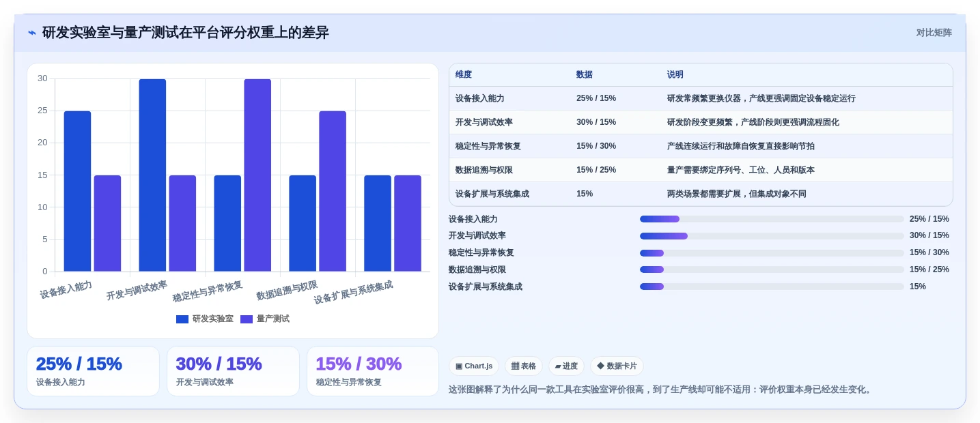Click the 稳定性与异常恢复 progress bar
980x423 pixels.
772,253
